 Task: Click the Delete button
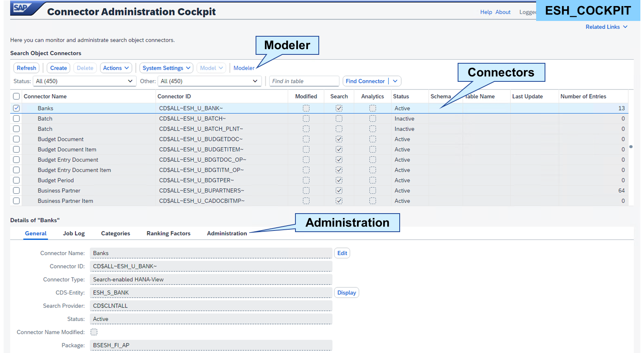(x=85, y=68)
